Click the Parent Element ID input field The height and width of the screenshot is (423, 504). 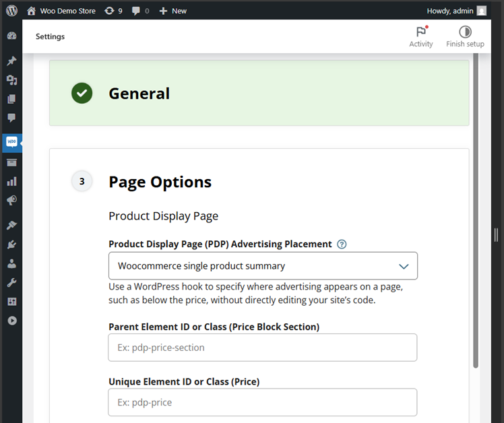(263, 348)
